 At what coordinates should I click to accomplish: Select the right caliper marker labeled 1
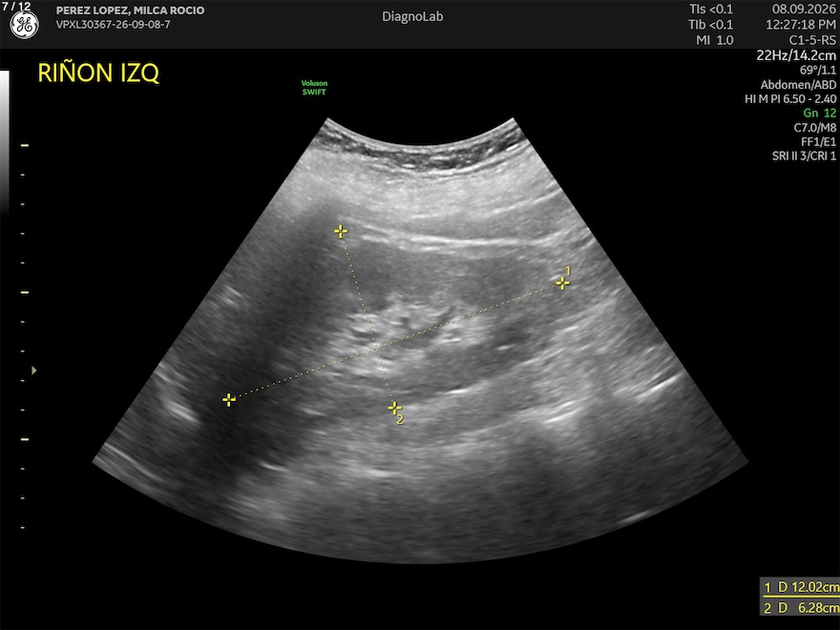tap(562, 283)
